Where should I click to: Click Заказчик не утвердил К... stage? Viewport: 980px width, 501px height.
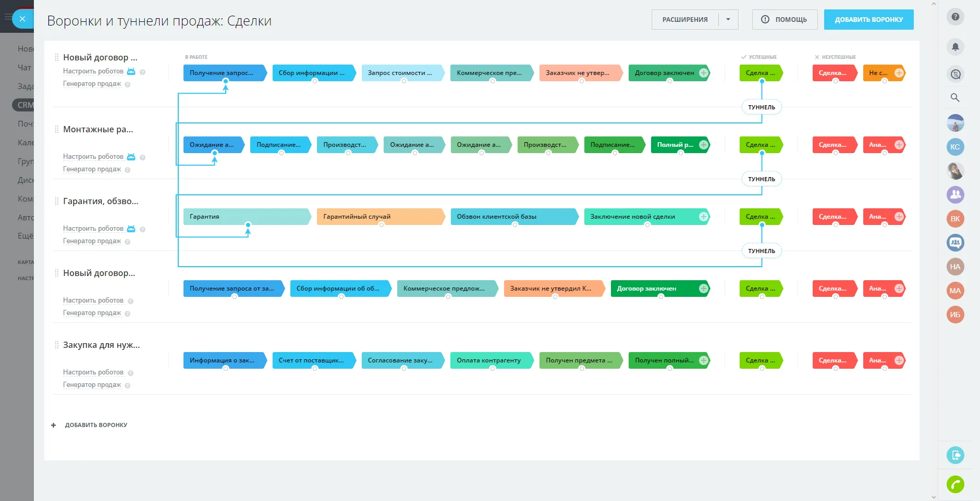click(554, 289)
